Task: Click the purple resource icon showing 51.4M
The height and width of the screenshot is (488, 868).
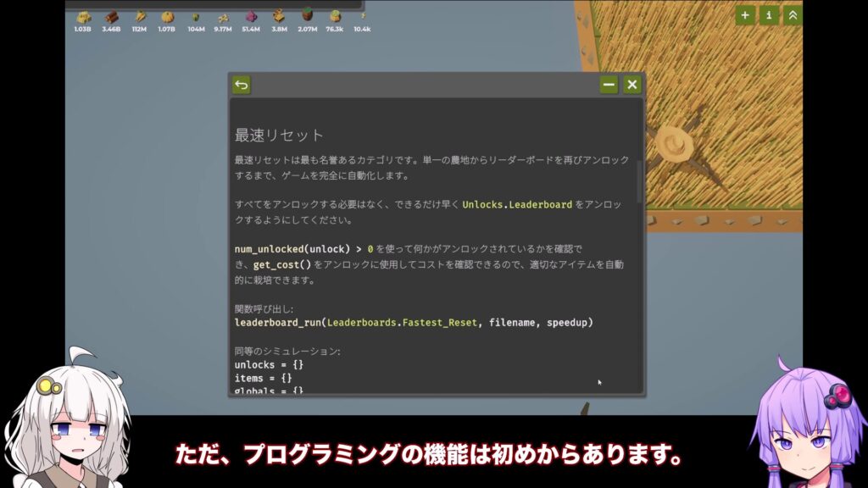Action: point(251,17)
